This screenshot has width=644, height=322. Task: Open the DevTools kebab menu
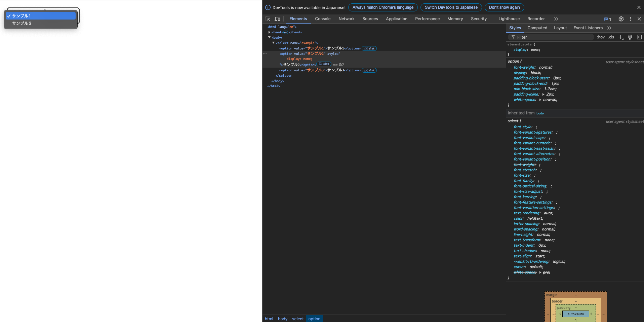coord(631,19)
